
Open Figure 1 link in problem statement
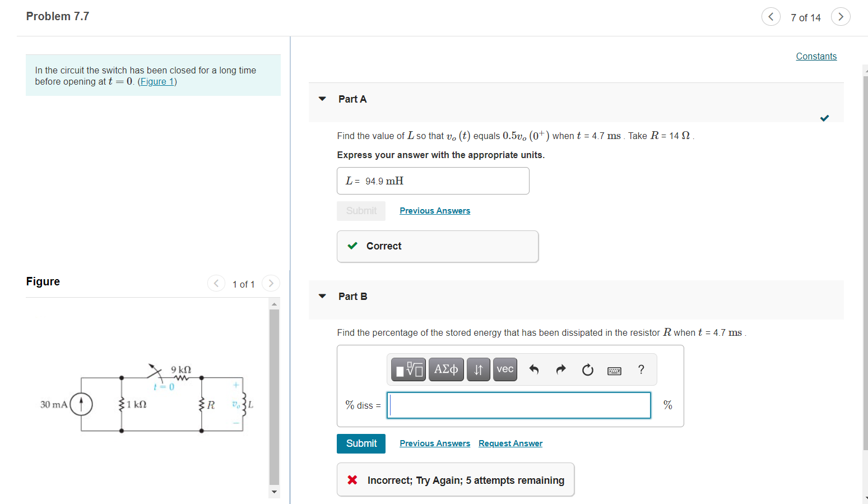157,81
